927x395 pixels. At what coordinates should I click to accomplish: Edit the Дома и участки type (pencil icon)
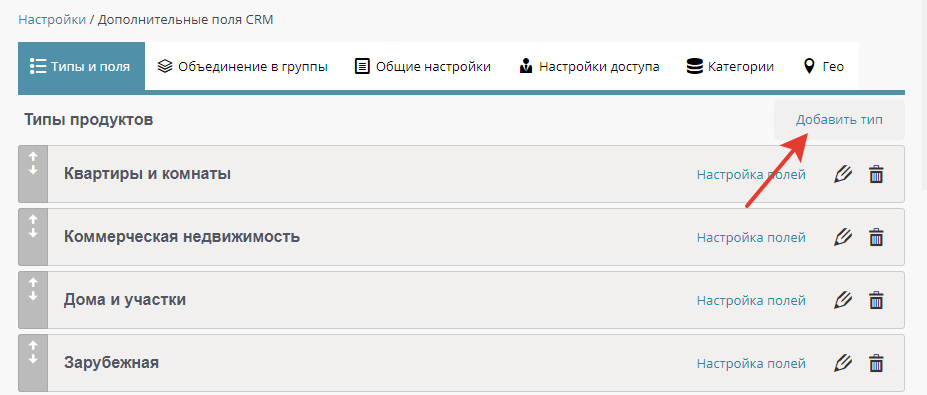pos(842,300)
